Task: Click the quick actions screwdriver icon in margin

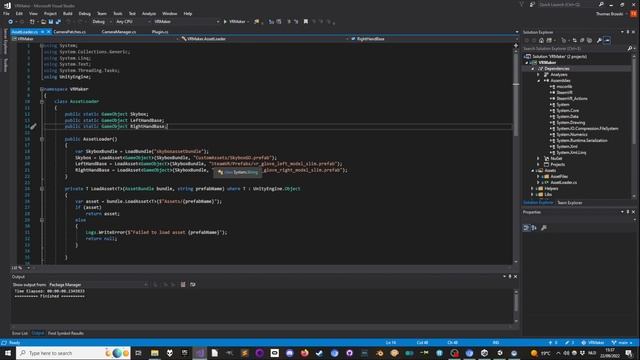Action: (33, 127)
